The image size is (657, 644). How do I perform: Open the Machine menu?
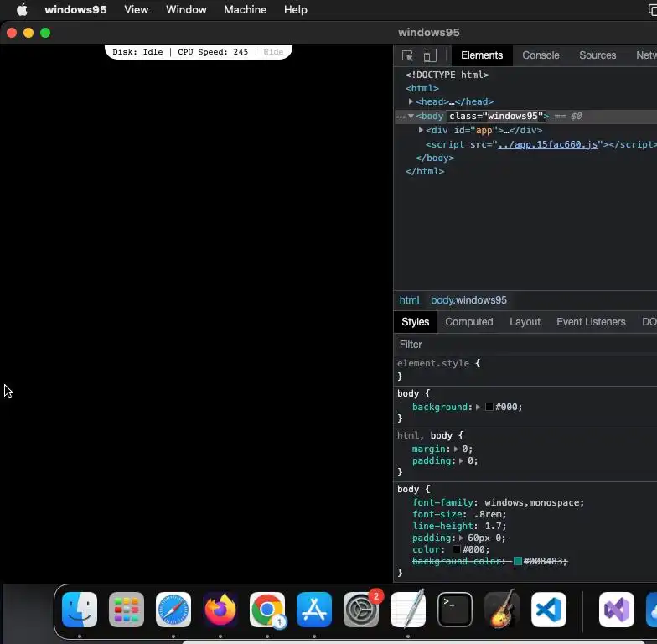pos(245,10)
